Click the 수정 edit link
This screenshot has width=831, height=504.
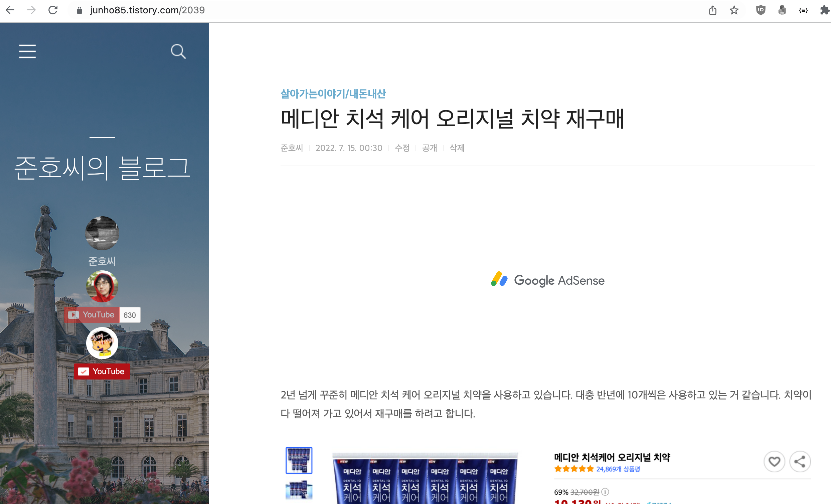coord(402,148)
